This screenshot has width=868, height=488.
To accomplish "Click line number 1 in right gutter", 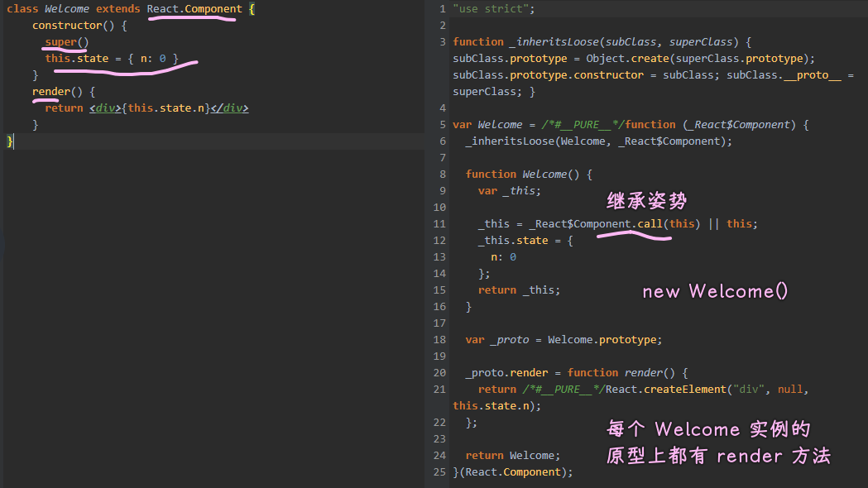I will tap(442, 9).
